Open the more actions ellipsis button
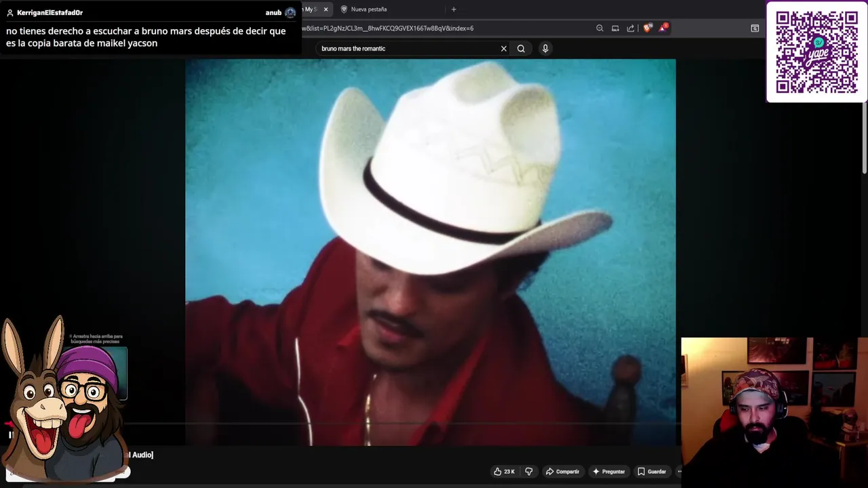Image resolution: width=868 pixels, height=488 pixels. pos(679,472)
